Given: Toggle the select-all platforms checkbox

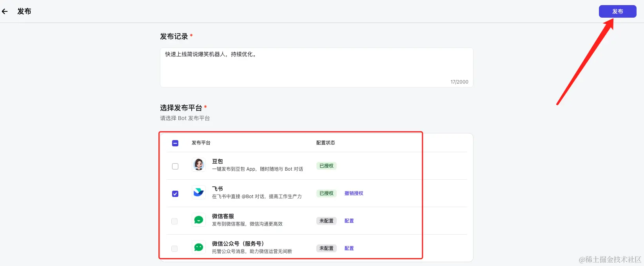Looking at the screenshot, I should [175, 143].
